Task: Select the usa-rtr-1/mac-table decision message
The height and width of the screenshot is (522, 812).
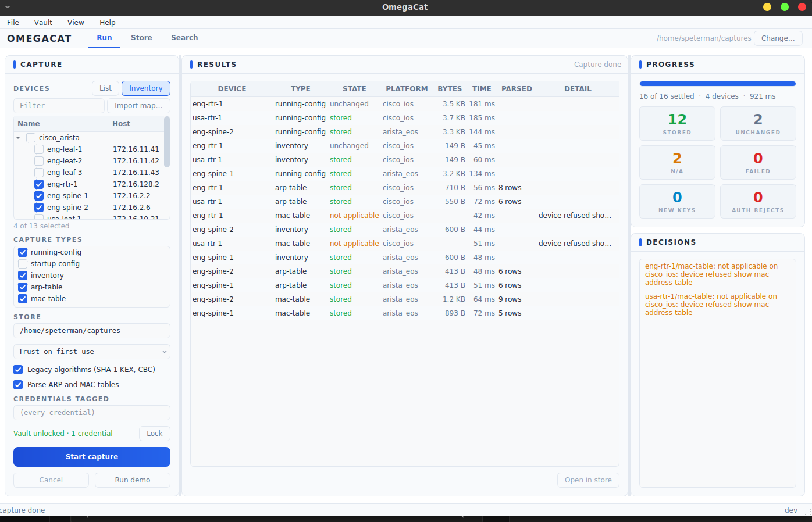Action: point(711,305)
